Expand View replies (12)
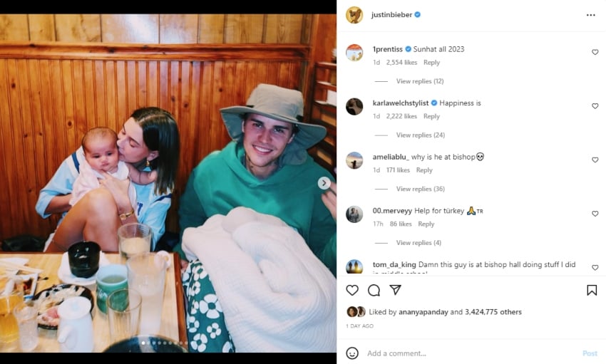 [420, 81]
